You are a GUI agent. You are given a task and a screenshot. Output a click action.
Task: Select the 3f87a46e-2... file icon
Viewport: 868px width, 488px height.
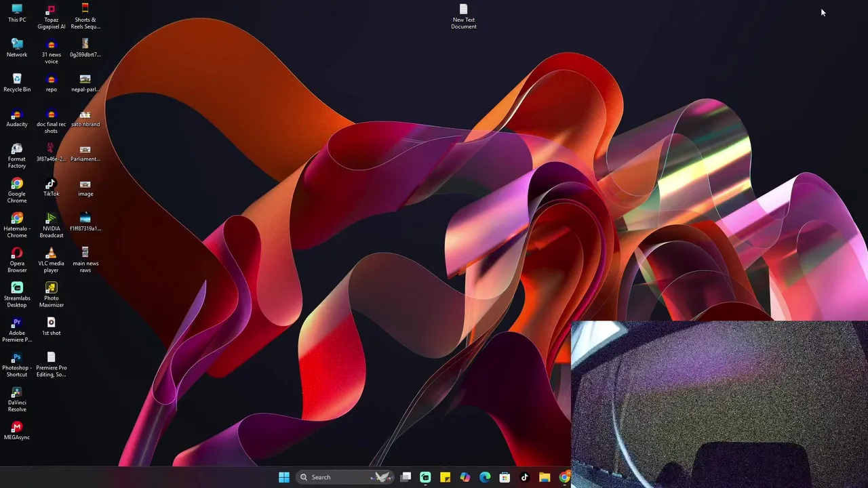point(51,152)
